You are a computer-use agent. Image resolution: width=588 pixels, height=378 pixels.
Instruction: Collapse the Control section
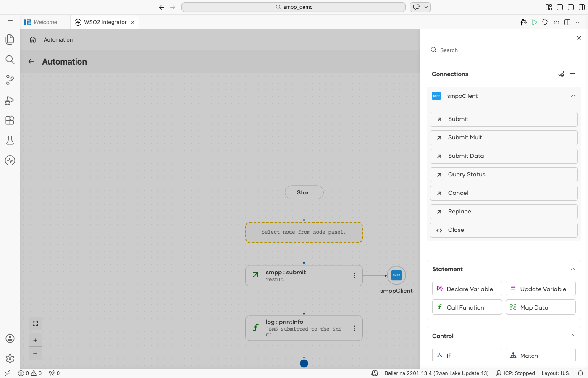573,336
